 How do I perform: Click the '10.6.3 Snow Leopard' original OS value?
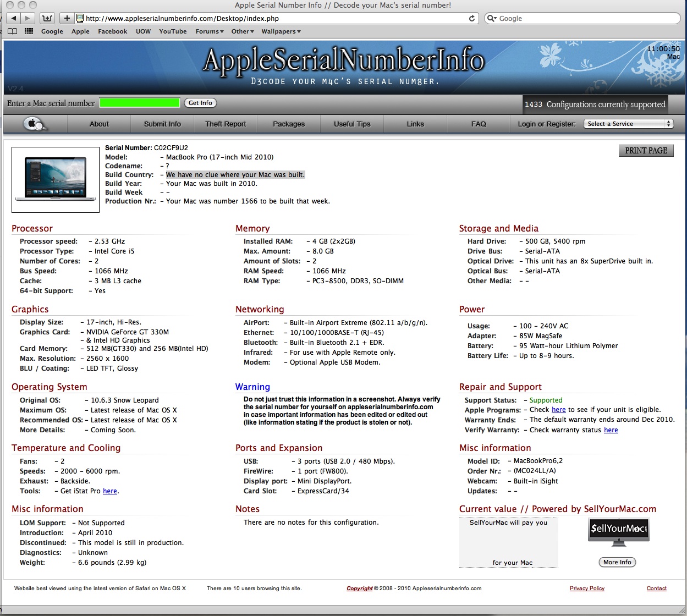[125, 400]
